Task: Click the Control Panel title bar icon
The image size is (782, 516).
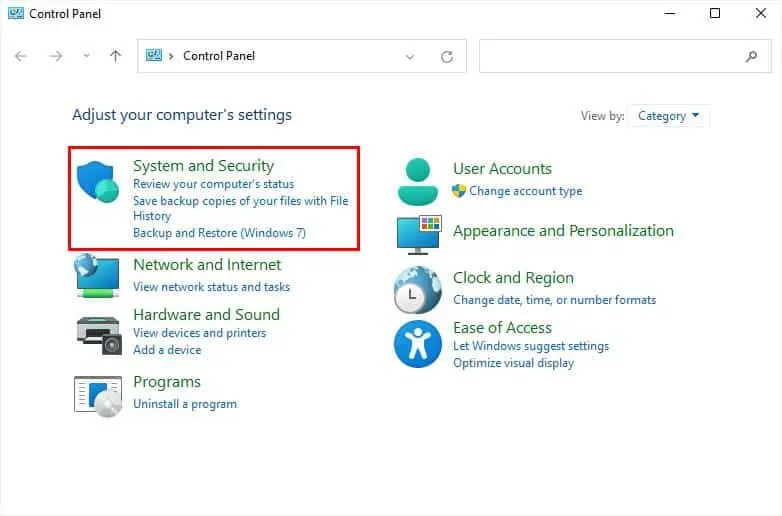Action: pos(16,13)
